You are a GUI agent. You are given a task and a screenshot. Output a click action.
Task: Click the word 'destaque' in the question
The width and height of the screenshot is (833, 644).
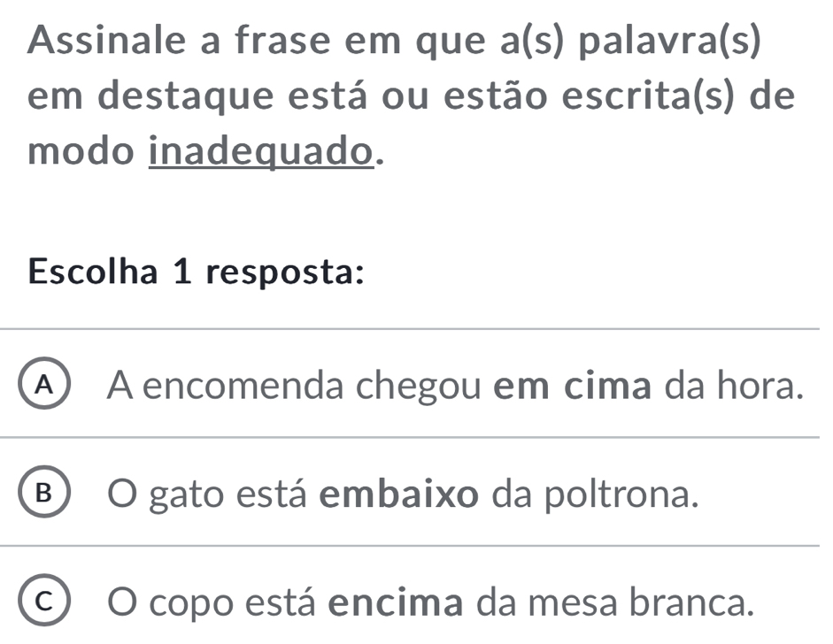pyautogui.click(x=181, y=96)
